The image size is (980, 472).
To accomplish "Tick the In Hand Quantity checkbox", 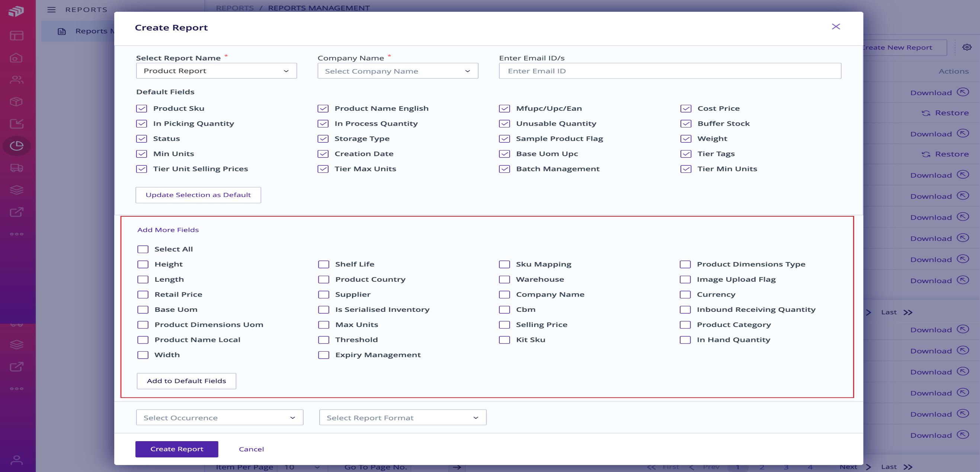I will [x=685, y=340].
